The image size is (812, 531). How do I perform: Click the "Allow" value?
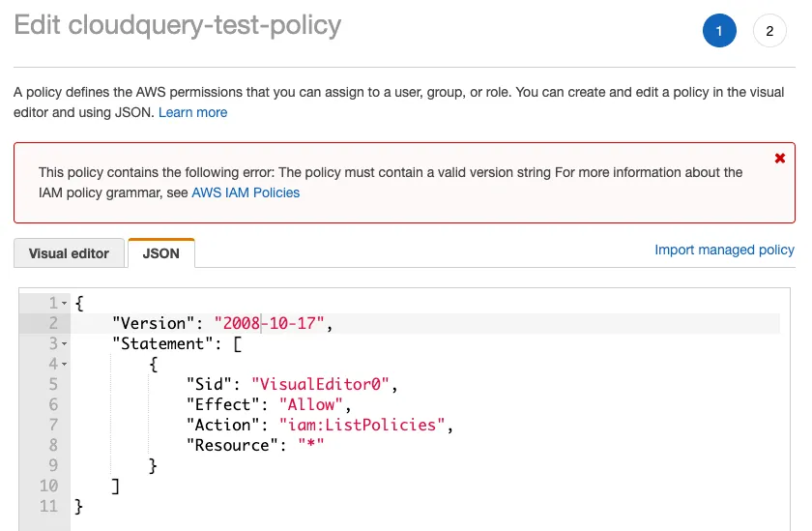[x=310, y=404]
